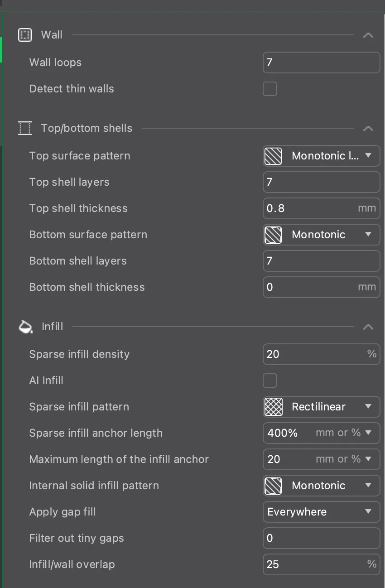
Task: Click the Infill bucket section icon
Action: tap(25, 327)
